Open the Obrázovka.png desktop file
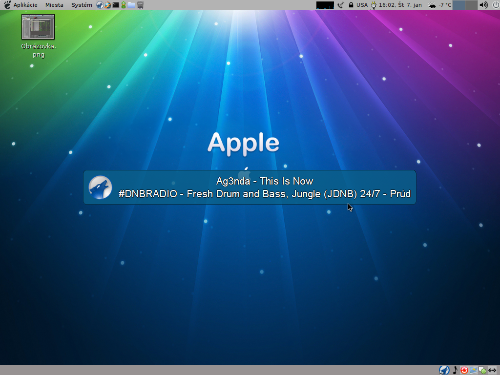The width and height of the screenshot is (500, 375). pyautogui.click(x=38, y=36)
